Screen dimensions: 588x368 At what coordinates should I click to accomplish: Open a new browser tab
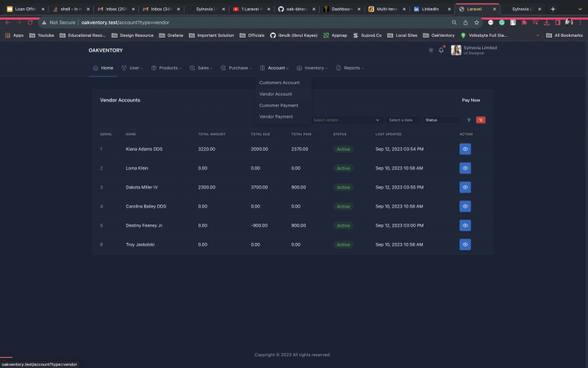pyautogui.click(x=553, y=9)
